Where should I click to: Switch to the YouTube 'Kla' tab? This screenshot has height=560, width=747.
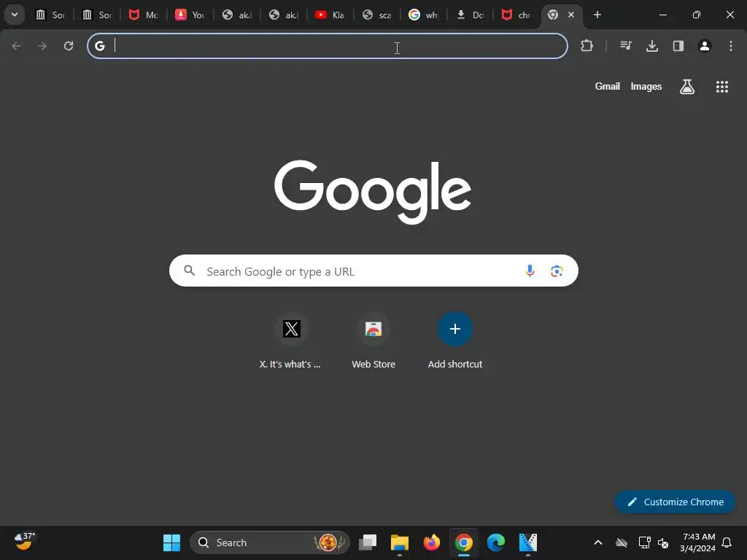(x=330, y=15)
